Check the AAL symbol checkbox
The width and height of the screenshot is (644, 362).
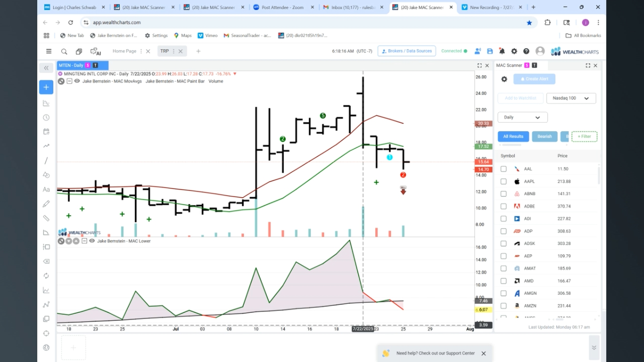point(503,169)
